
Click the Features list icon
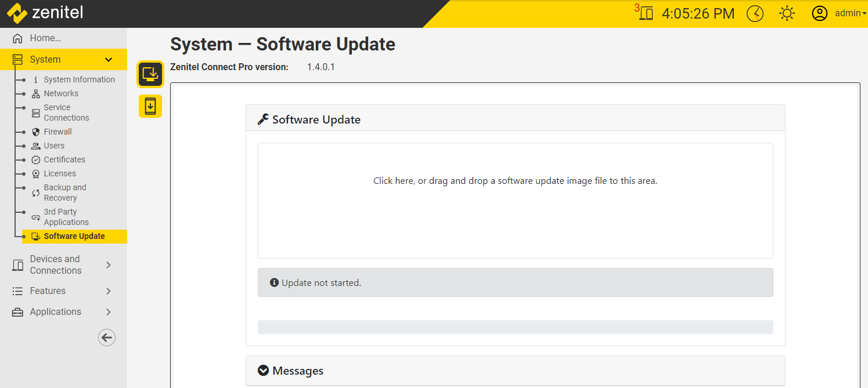(17, 291)
